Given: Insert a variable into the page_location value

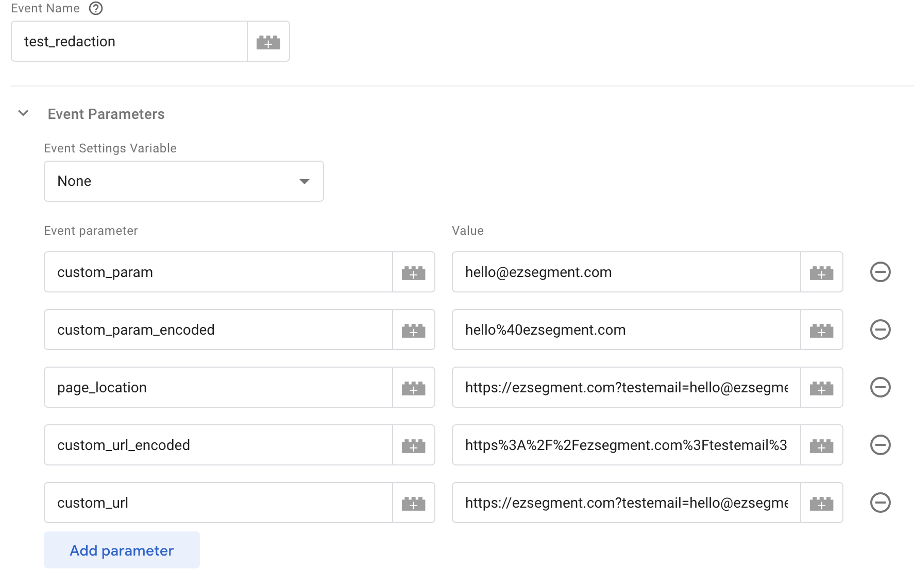Looking at the screenshot, I should [821, 388].
